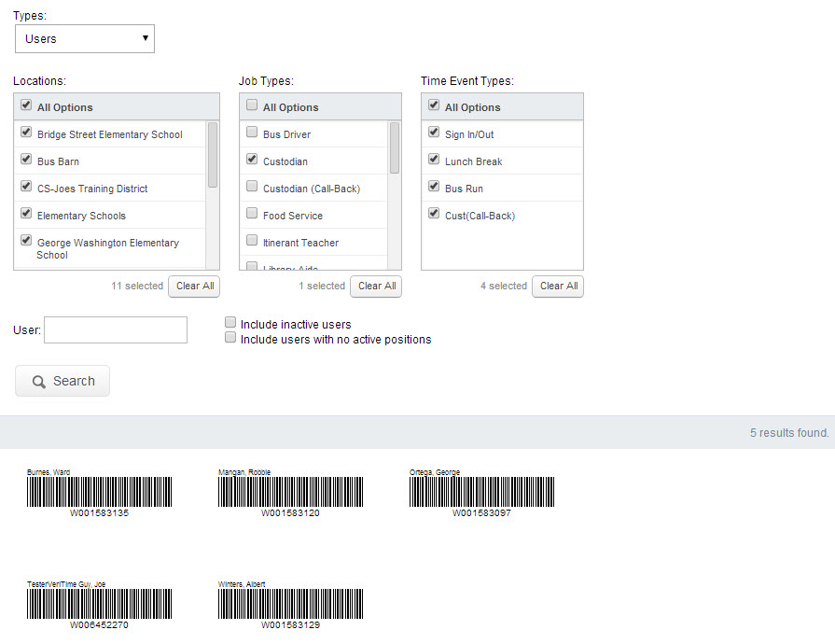Uncheck Cust(Call-Back) time event type

pos(434,214)
